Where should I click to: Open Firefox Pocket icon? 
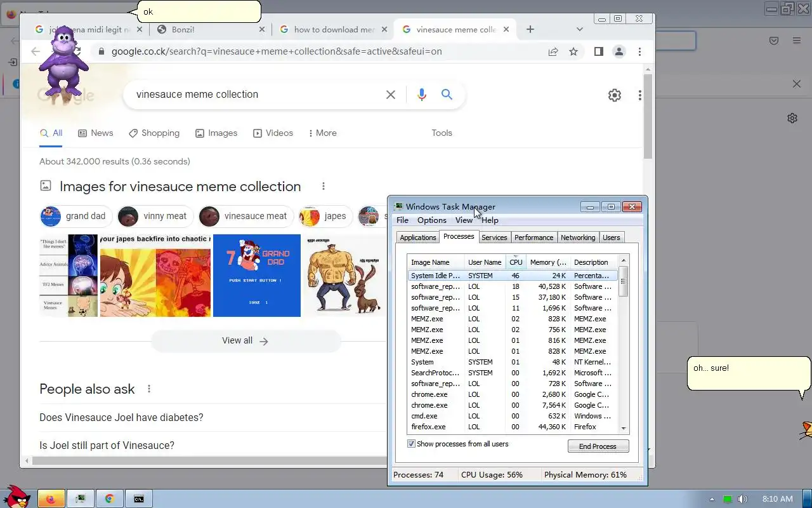pos(774,41)
